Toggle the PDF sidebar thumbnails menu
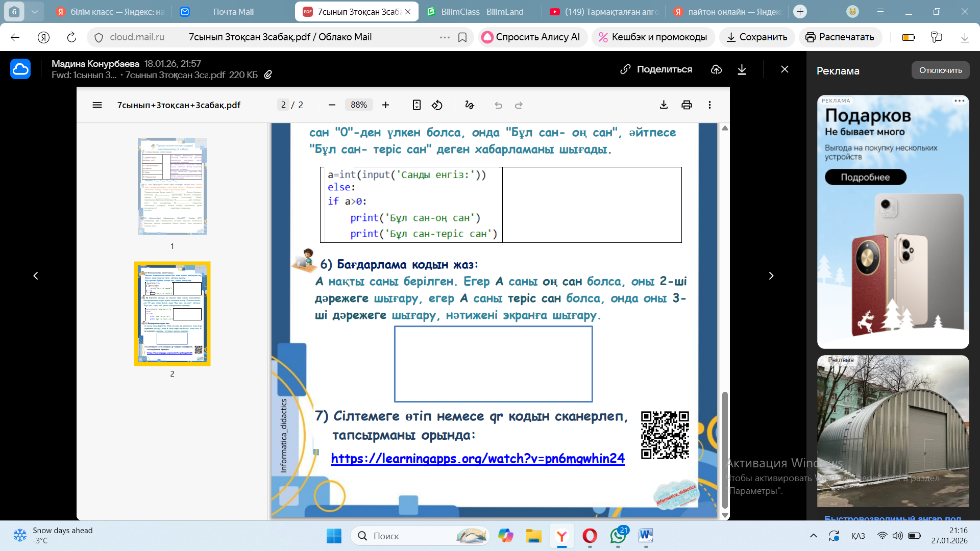The width and height of the screenshot is (980, 551). pyautogui.click(x=97, y=105)
